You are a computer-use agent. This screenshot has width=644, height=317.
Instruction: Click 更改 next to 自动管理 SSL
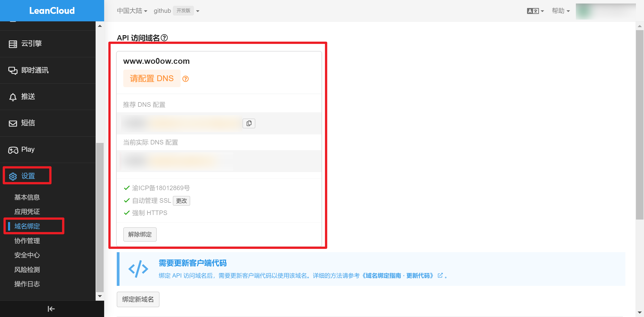[x=181, y=201]
